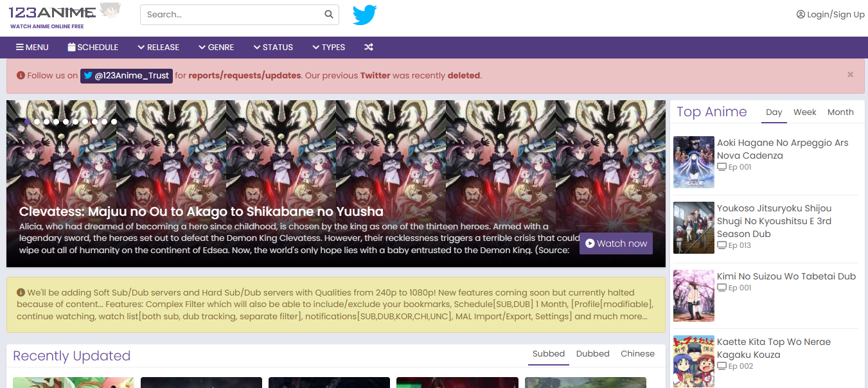Expand the Genre dropdown
This screenshot has width=868, height=388.
click(216, 47)
